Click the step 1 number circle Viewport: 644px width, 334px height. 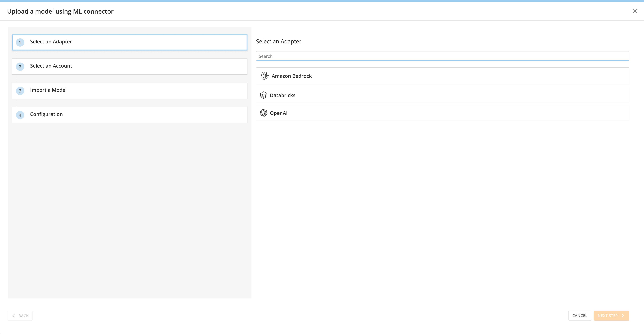click(x=20, y=43)
